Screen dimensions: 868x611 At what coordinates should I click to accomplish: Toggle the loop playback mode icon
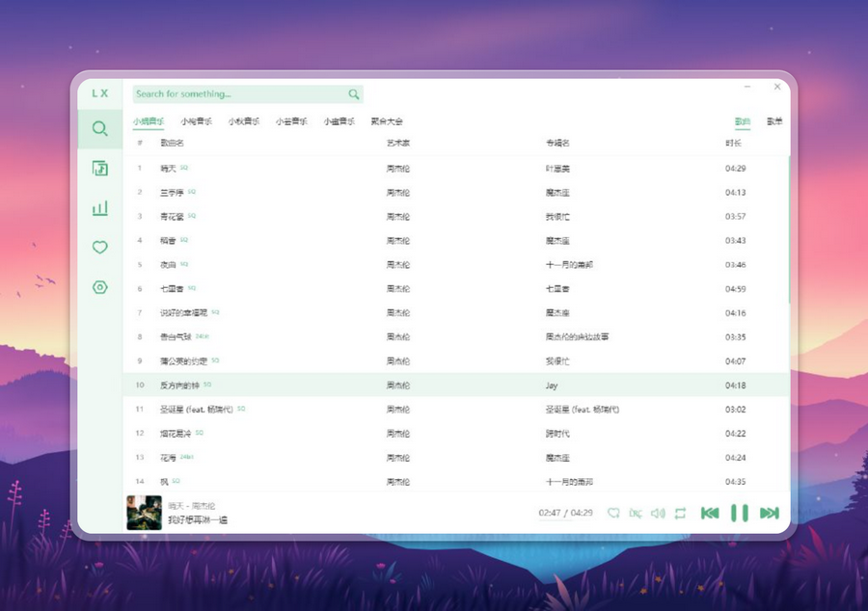(x=680, y=514)
